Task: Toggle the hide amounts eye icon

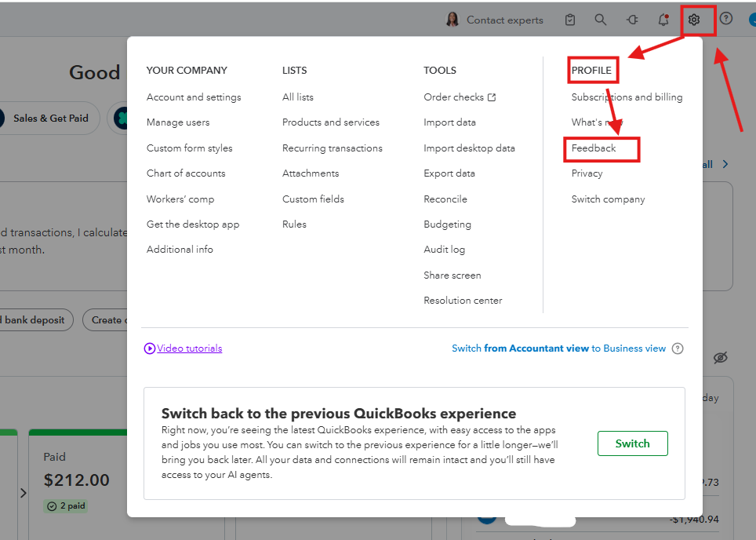Action: tap(721, 358)
